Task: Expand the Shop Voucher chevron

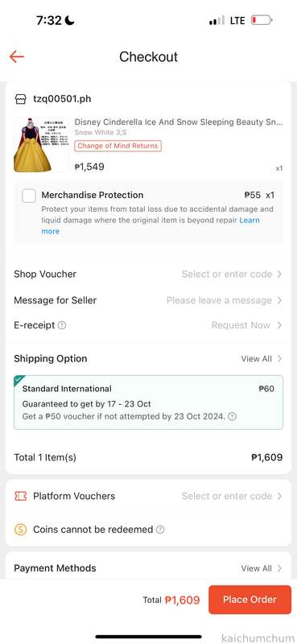Action: [x=279, y=274]
